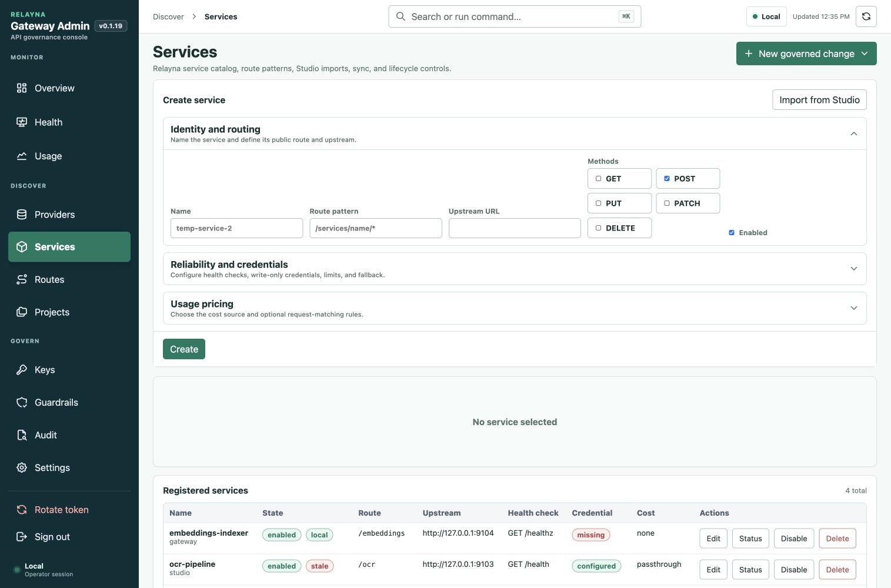Disable the ocr-pipeline service
The height and width of the screenshot is (588, 891).
click(794, 570)
